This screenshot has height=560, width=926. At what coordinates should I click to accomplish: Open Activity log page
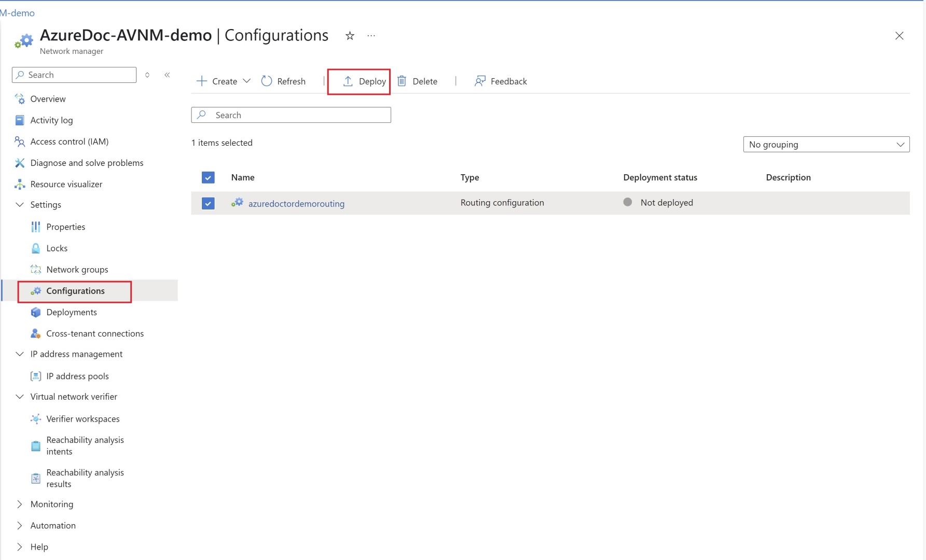point(51,120)
